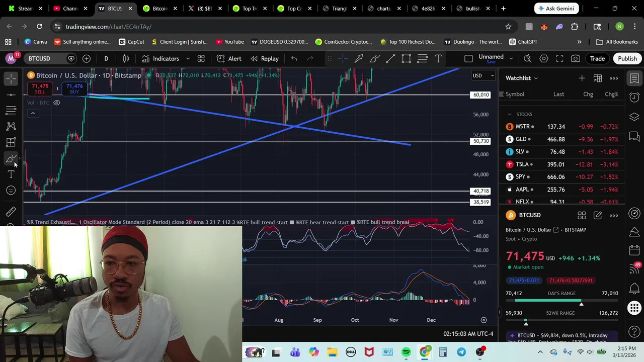The height and width of the screenshot is (362, 644).
Task: Click the 71,475 SELL button
Action: (x=40, y=89)
